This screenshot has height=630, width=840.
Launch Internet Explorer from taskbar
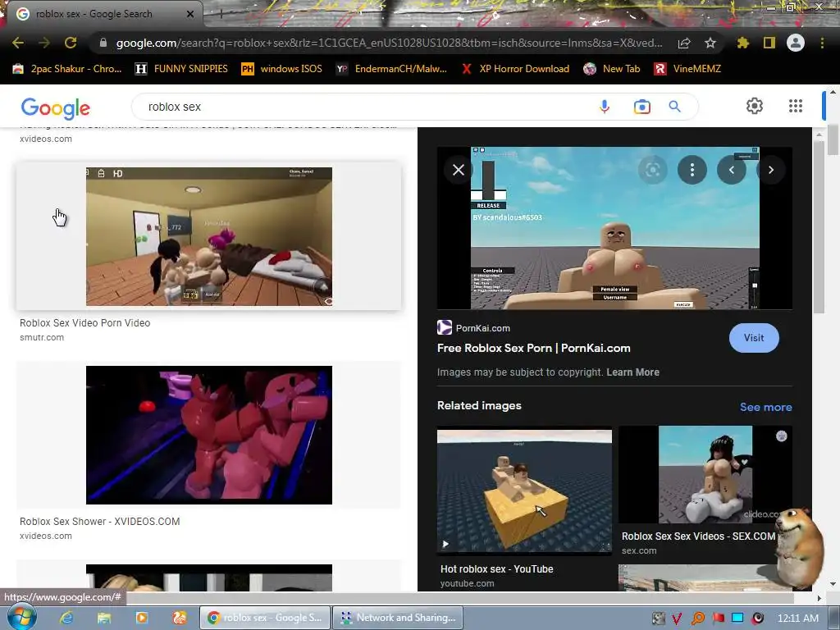(66, 618)
